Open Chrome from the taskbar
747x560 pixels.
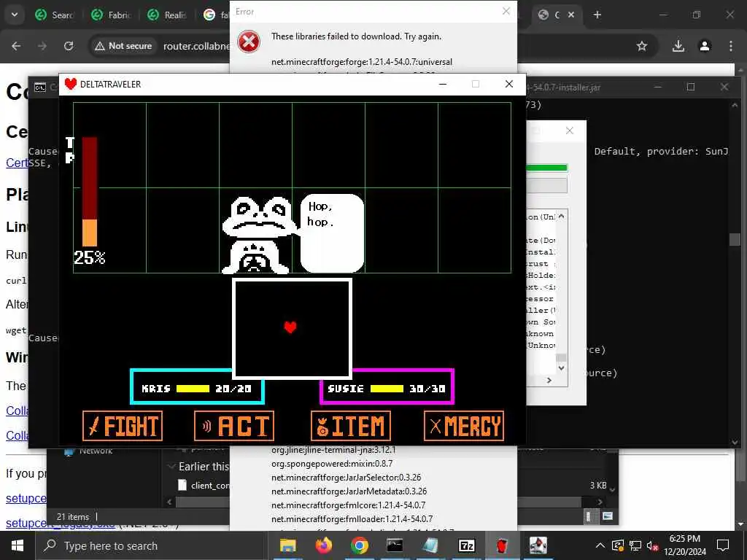(359, 545)
